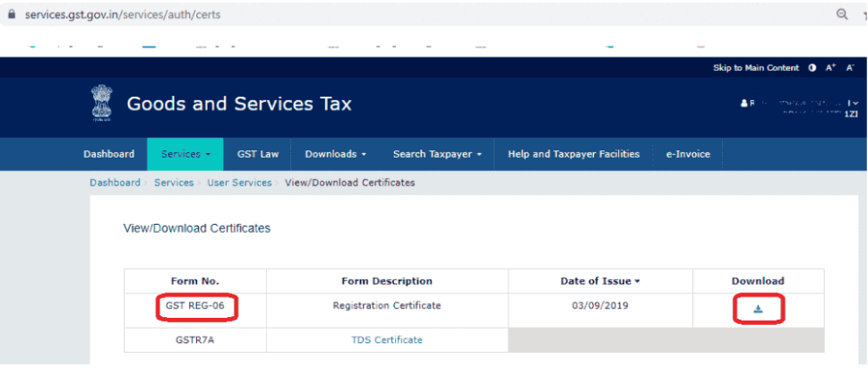Open the Search Taxpayer dropdown

coord(437,154)
